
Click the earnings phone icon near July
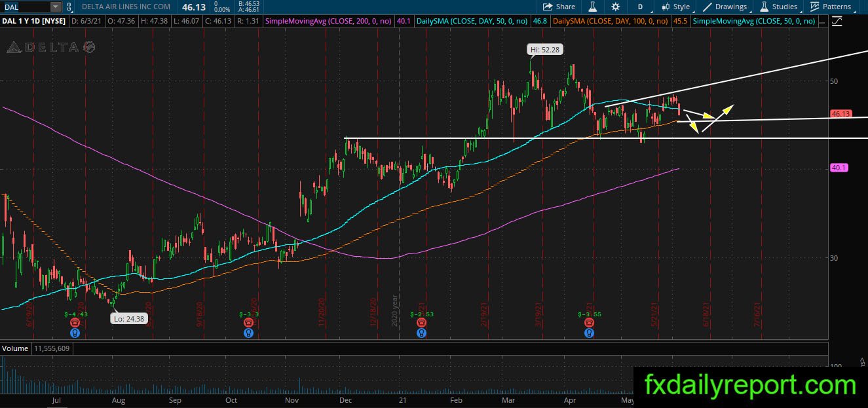click(76, 323)
